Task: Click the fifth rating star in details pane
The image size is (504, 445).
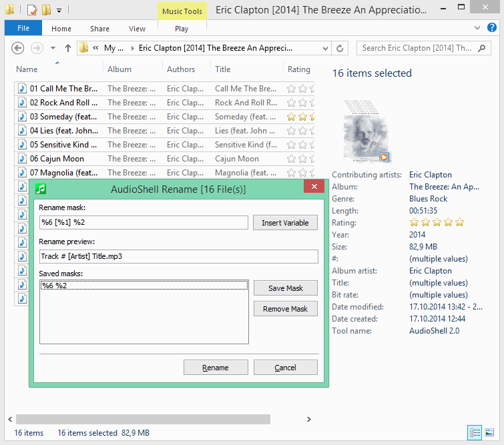Action: (460, 222)
